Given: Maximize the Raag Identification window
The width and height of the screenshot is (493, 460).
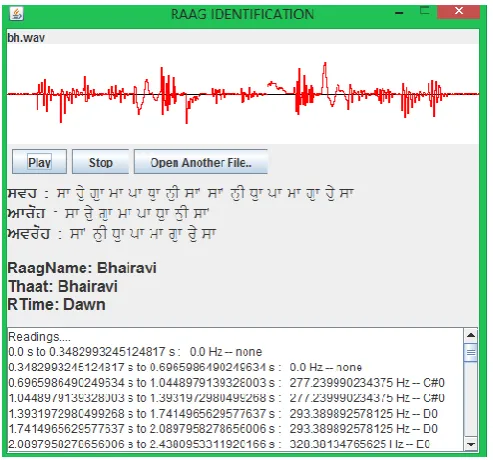Looking at the screenshot, I should coord(424,11).
